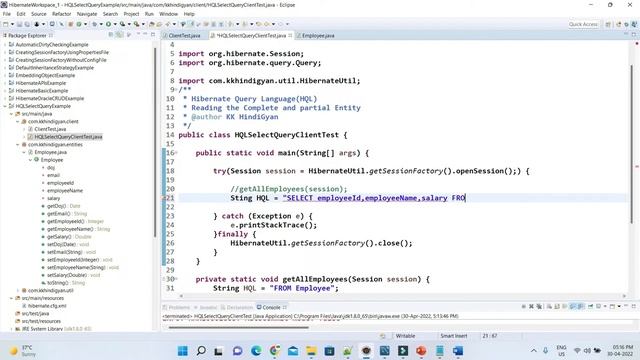
Task: Open Google Chrome from the taskbar
Action: [x=275, y=351]
